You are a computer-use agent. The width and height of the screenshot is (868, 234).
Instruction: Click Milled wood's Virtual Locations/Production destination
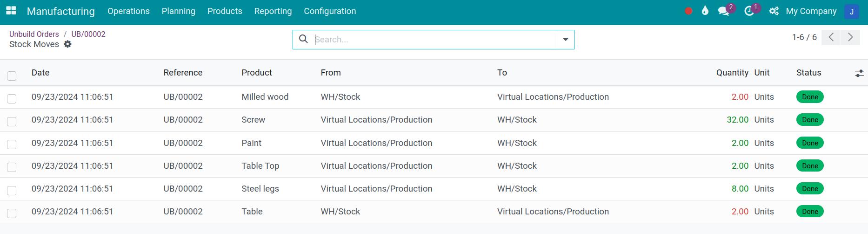[553, 97]
